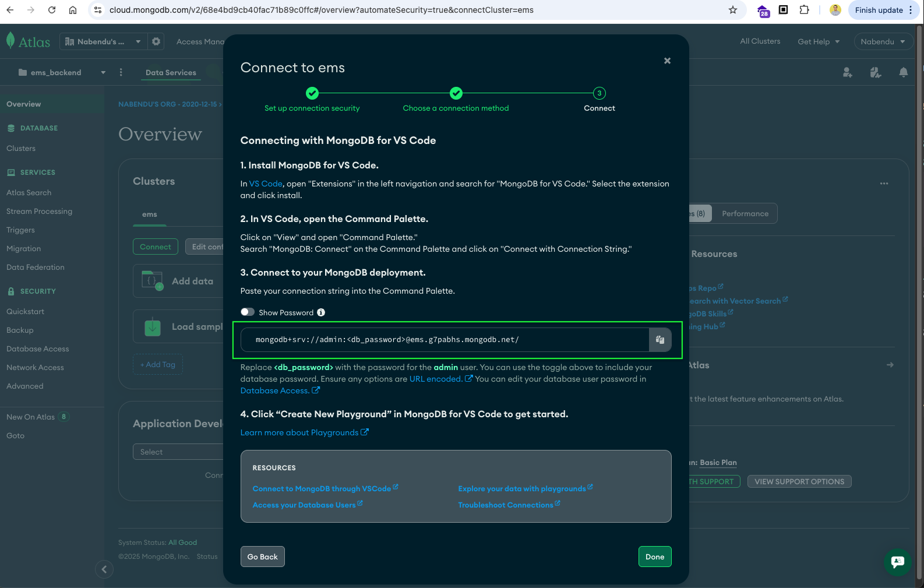Open the URL encoded link

coord(440,379)
